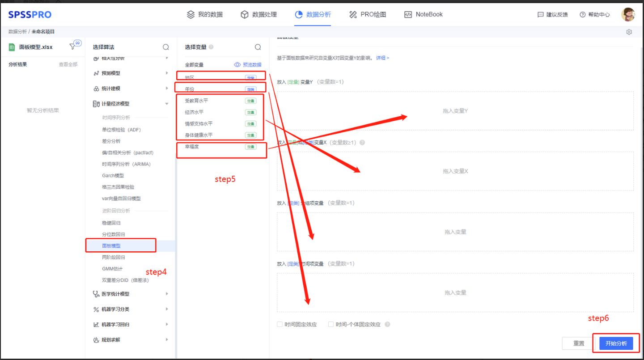The height and width of the screenshot is (360, 644).
Task: Select the 预测模型 (prediction model) category icon
Action: coord(96,73)
